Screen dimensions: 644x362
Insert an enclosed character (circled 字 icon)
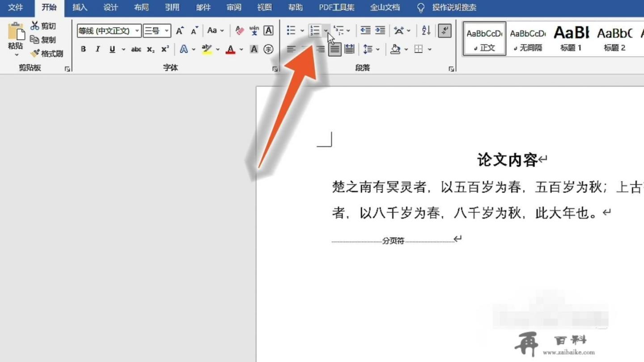click(x=268, y=49)
